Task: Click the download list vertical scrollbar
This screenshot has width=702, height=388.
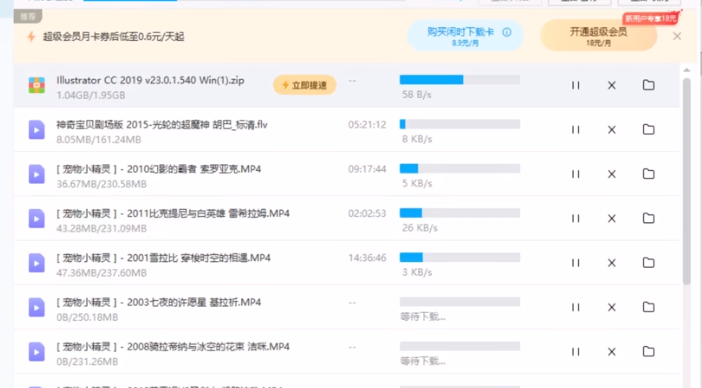Action: [x=687, y=181]
